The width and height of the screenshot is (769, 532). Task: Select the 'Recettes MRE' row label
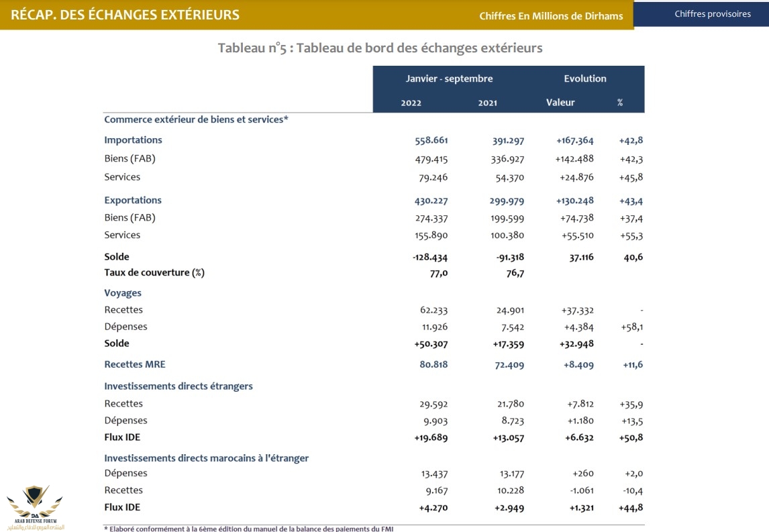point(135,364)
